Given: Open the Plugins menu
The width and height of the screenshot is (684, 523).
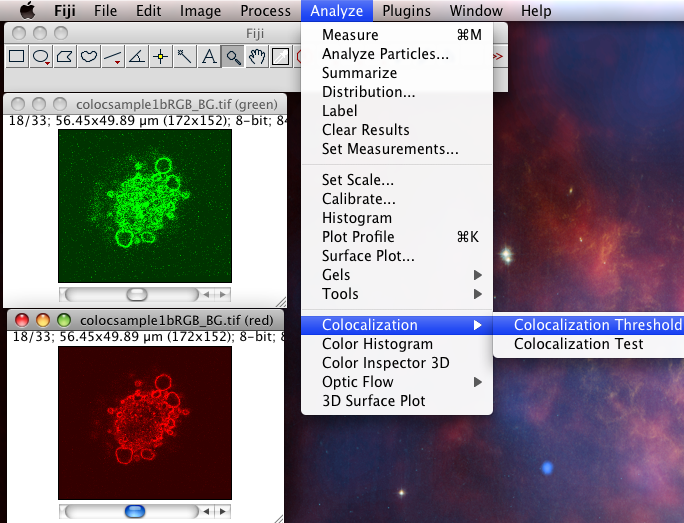Looking at the screenshot, I should (406, 11).
